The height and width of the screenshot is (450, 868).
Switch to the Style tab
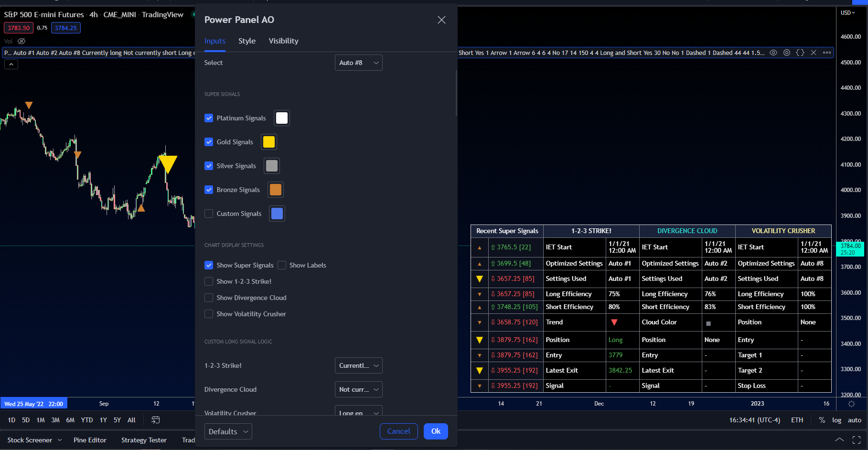click(247, 41)
